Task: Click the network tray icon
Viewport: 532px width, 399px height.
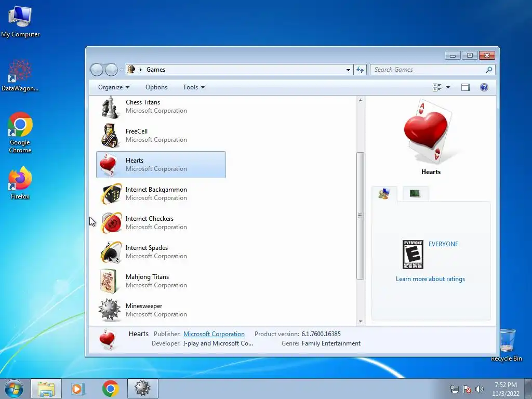Action: coord(454,389)
